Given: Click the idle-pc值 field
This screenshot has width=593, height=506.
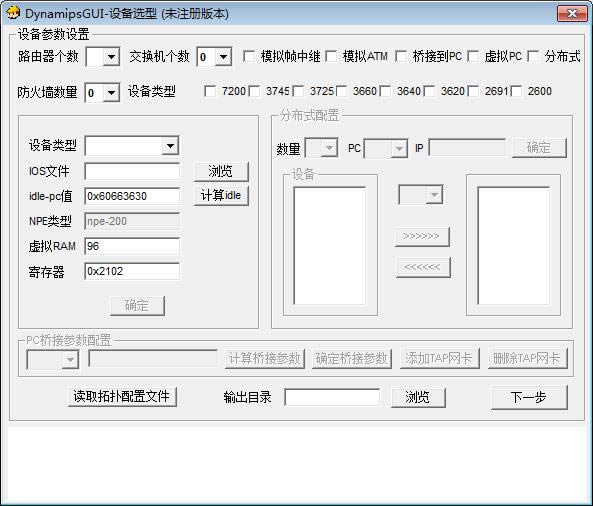Looking at the screenshot, I should coord(132,196).
